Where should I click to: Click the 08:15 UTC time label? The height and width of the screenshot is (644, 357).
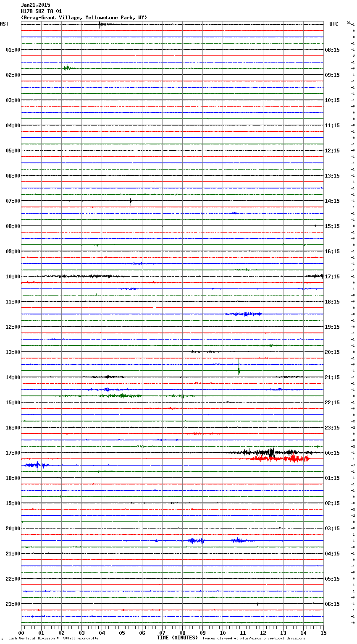332,50
